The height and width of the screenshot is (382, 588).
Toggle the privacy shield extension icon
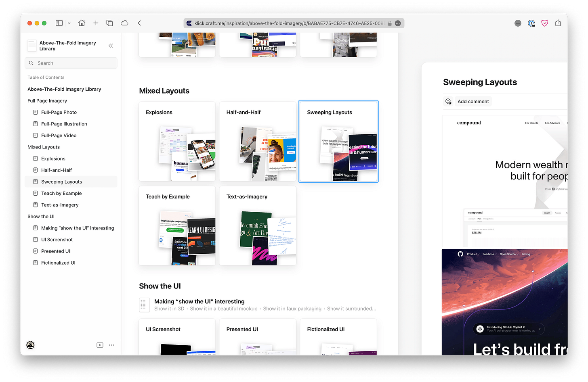[544, 23]
